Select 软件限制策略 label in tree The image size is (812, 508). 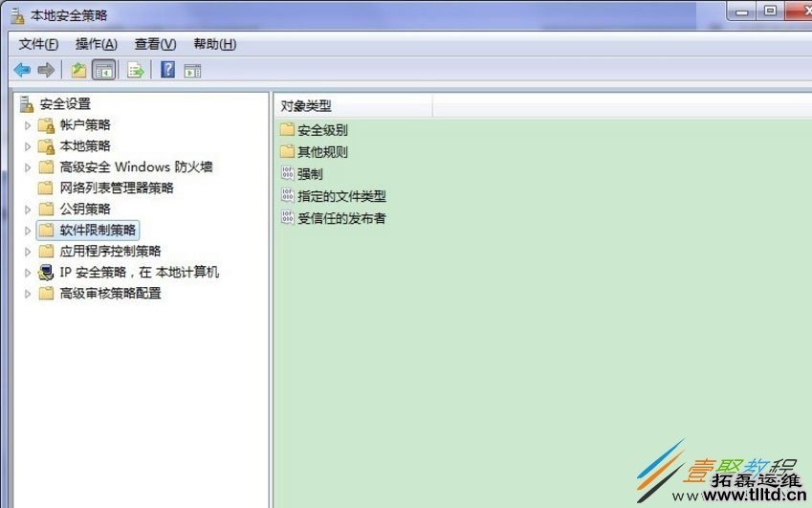point(98,230)
